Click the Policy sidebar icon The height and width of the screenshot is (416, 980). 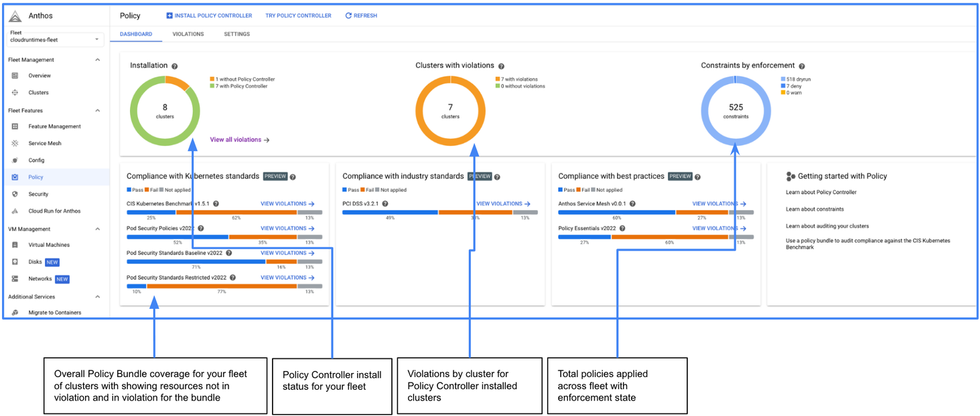point(15,177)
